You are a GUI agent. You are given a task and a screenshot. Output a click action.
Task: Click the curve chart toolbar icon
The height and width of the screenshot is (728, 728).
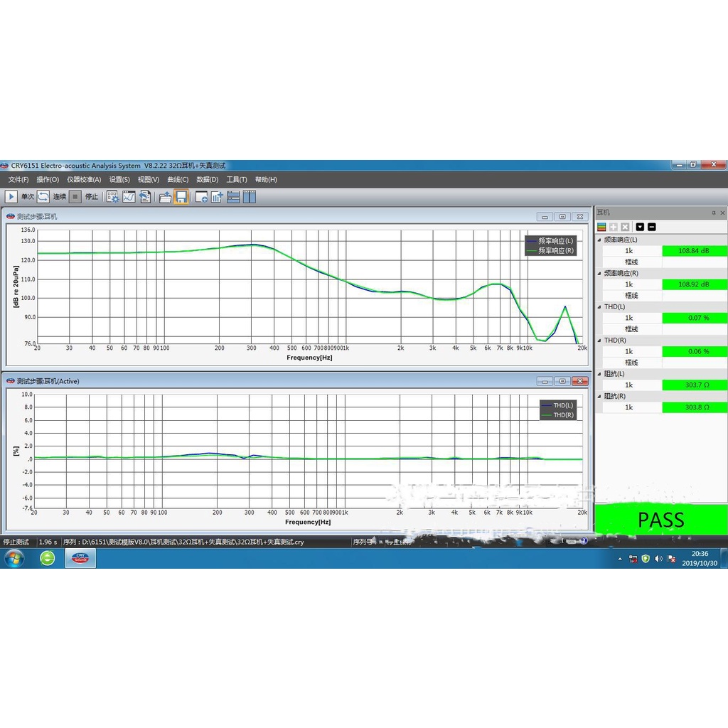pyautogui.click(x=129, y=197)
